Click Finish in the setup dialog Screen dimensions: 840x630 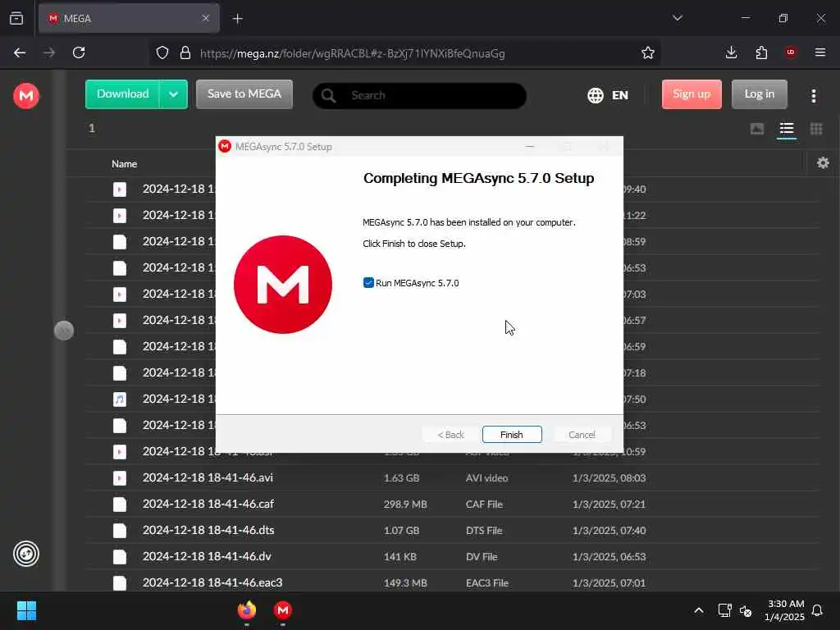(512, 435)
